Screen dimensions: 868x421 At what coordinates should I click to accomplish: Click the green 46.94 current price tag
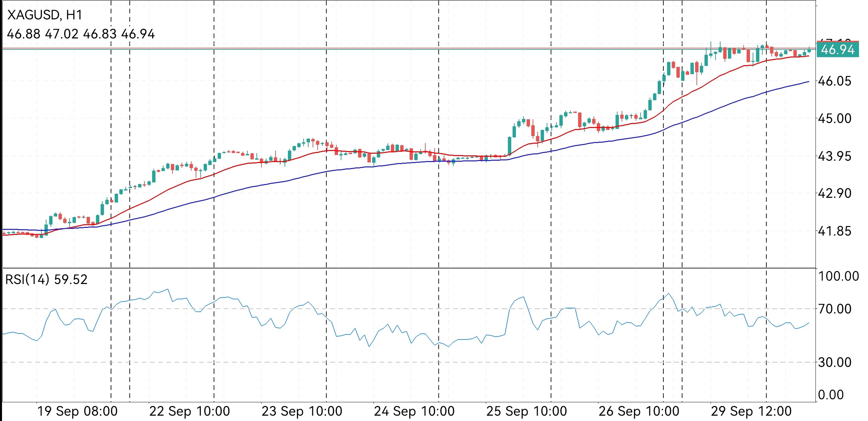pos(837,50)
